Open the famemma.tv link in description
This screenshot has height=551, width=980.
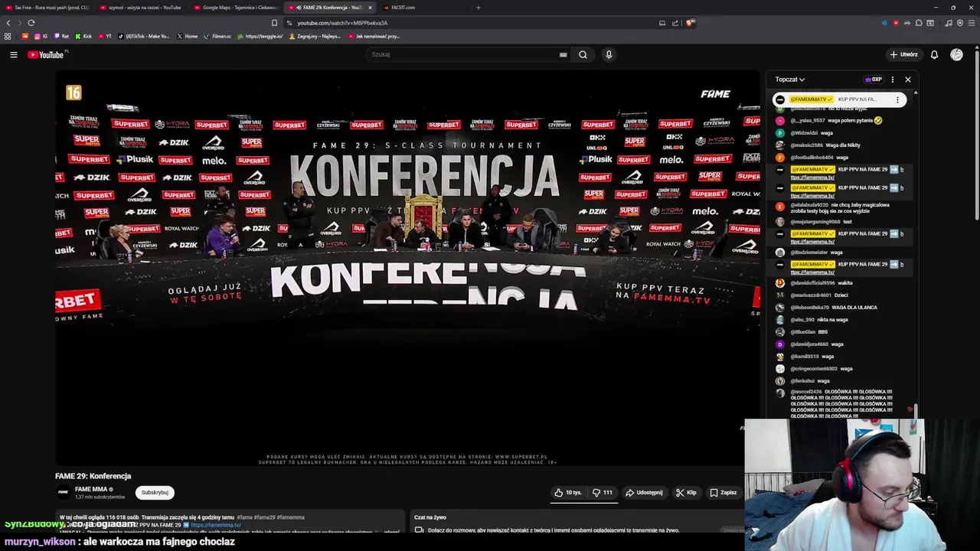coord(216,525)
